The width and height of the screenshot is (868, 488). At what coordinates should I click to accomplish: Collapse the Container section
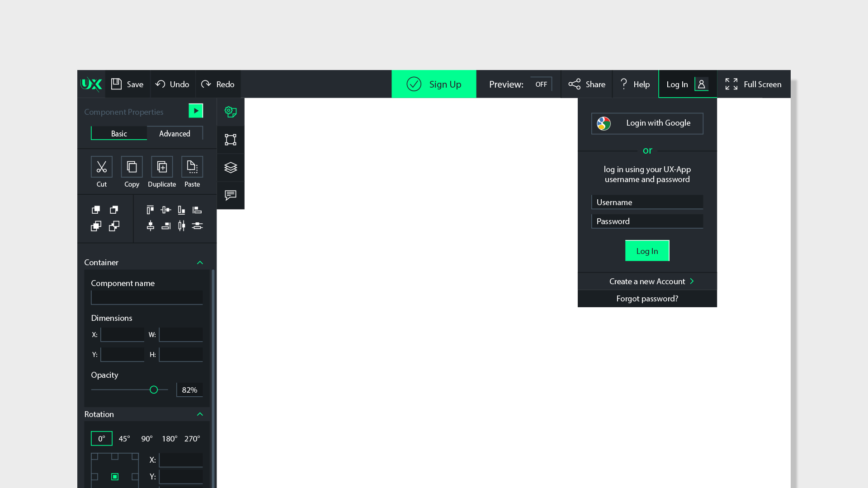(200, 263)
